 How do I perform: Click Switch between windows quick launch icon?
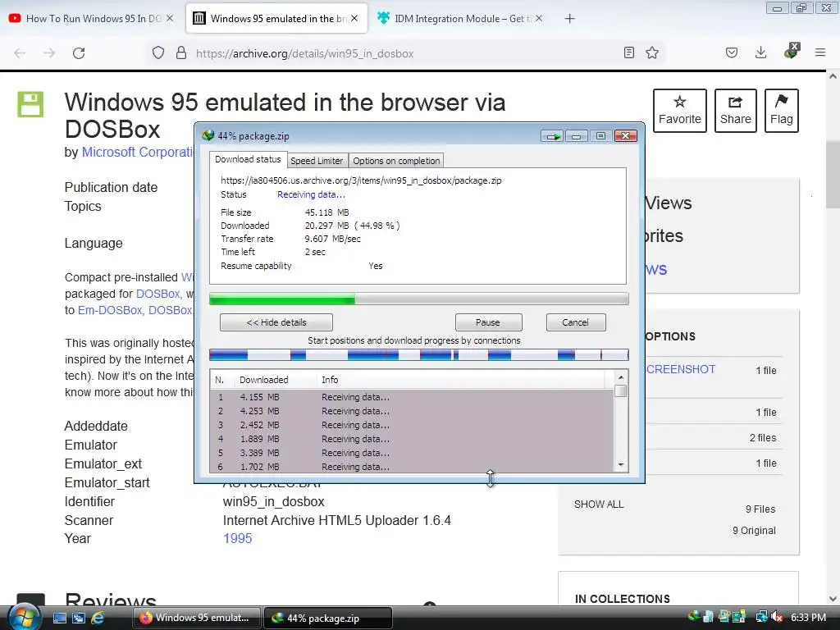pos(78,618)
